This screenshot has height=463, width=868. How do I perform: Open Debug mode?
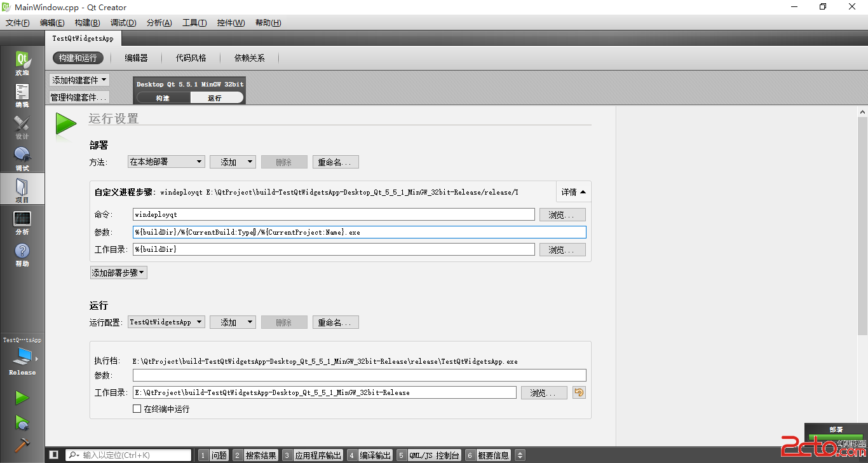22,159
